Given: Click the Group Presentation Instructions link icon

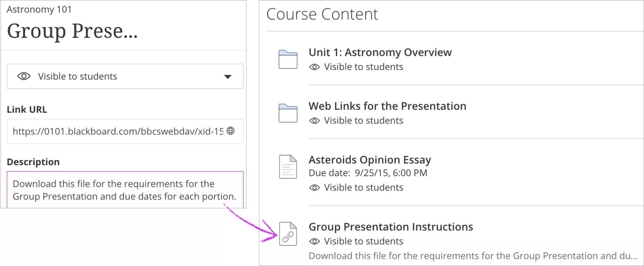Looking at the screenshot, I should (x=288, y=234).
